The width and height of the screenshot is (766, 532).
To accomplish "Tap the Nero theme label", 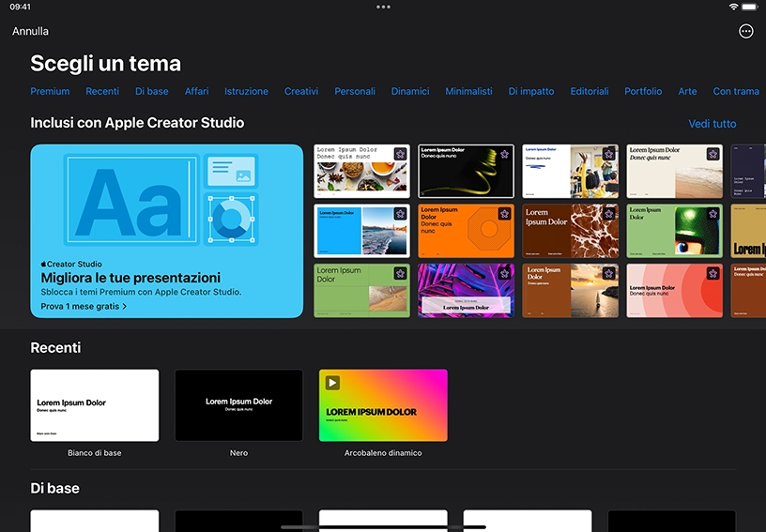I will coord(238,453).
